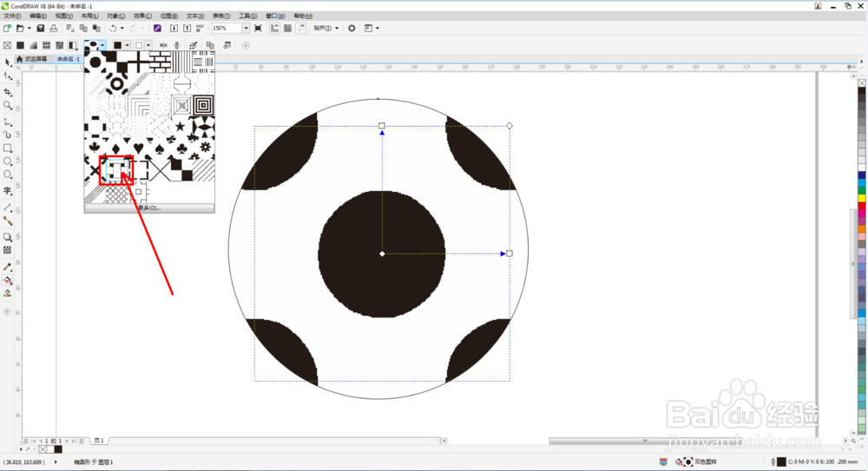Select Uniform fill type

click(x=21, y=45)
